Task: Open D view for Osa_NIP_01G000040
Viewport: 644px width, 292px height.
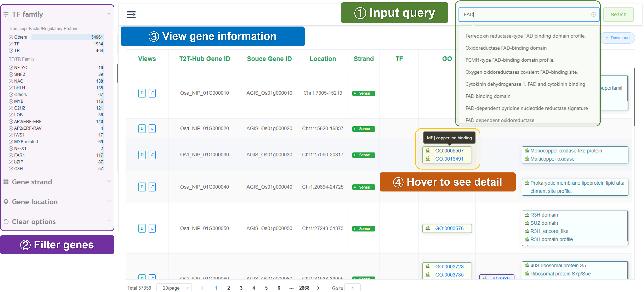Action: tap(142, 187)
